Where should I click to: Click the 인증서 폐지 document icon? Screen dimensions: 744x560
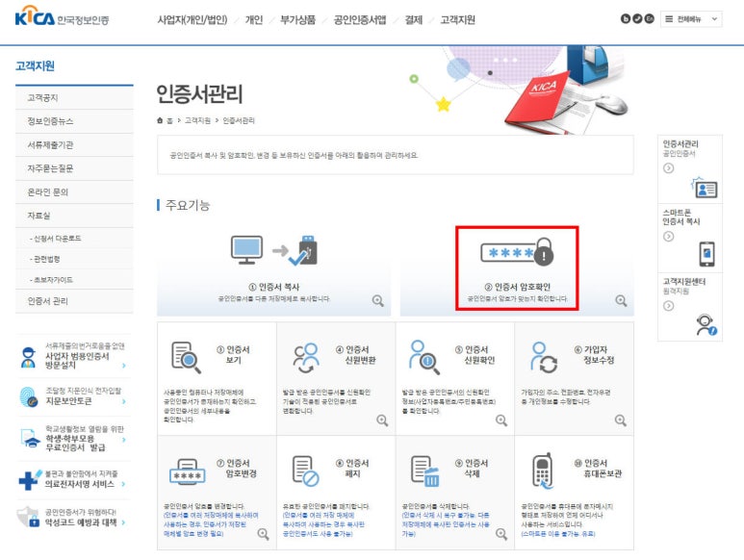304,471
